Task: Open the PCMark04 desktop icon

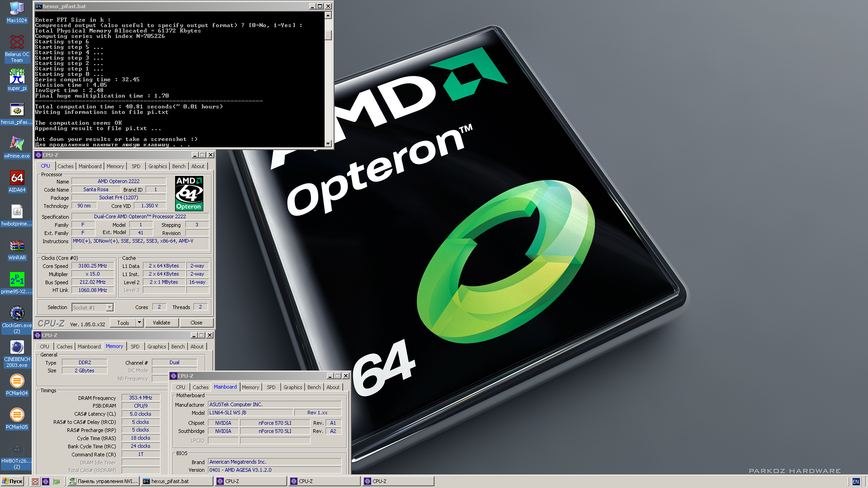Action: (17, 385)
